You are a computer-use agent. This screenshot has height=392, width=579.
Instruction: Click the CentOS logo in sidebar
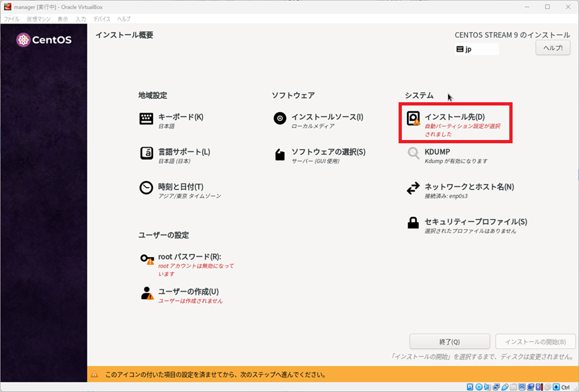coord(44,40)
